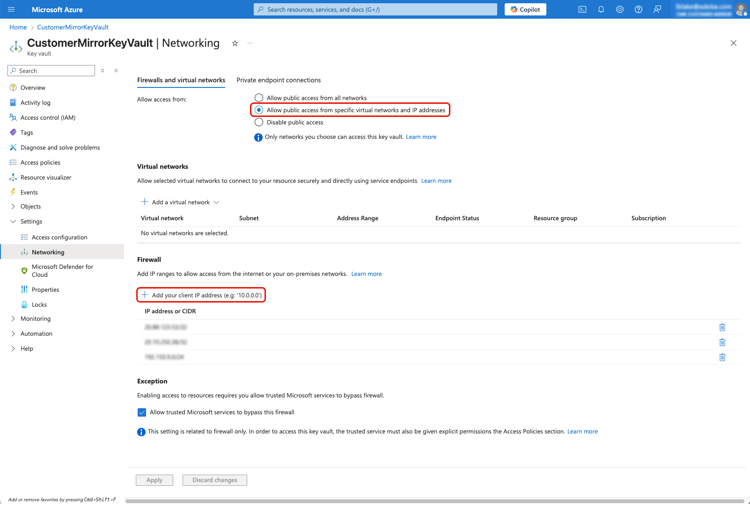Expand the Objects section
The image size is (750, 505).
tap(13, 207)
